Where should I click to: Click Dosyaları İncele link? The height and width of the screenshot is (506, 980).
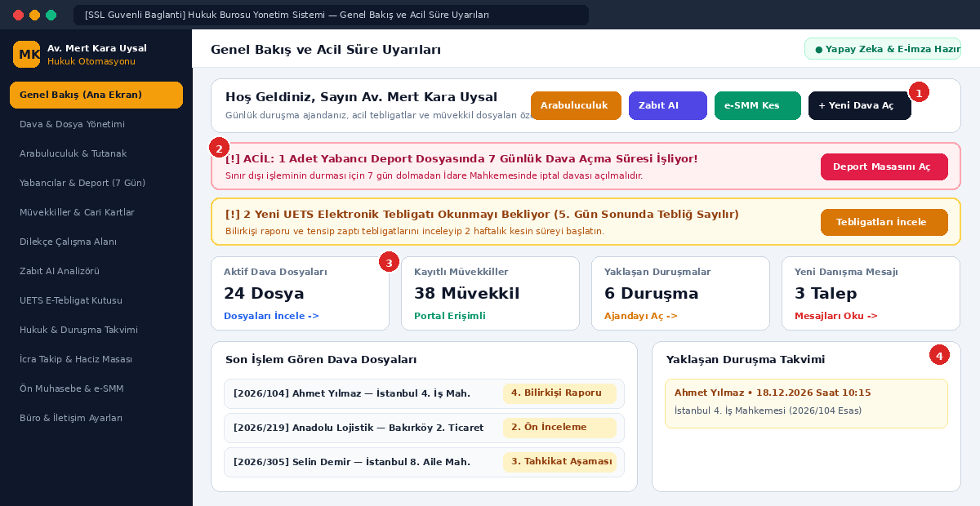click(x=271, y=316)
